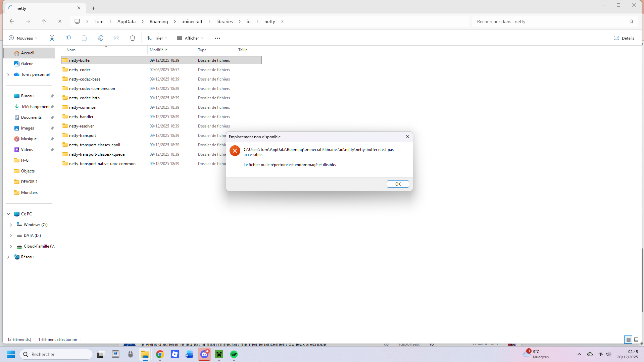Open Task View on taskbar
Screen dimensions: 644x362
pos(100,354)
